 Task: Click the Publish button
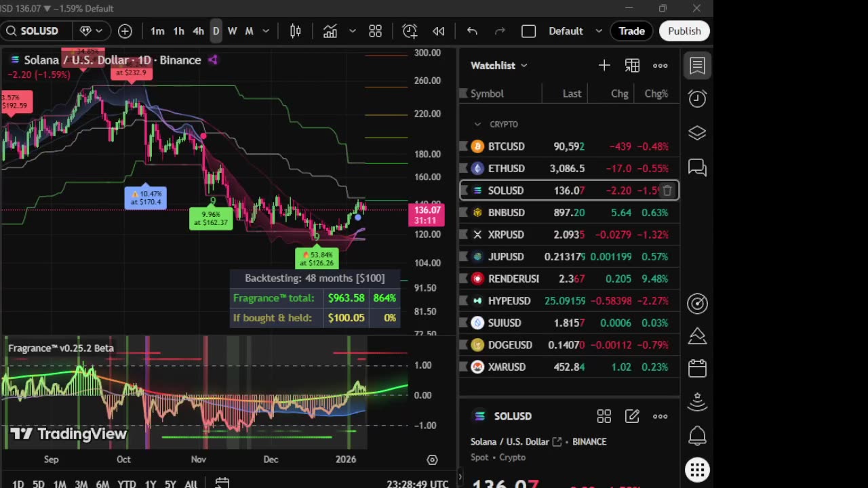[684, 31]
